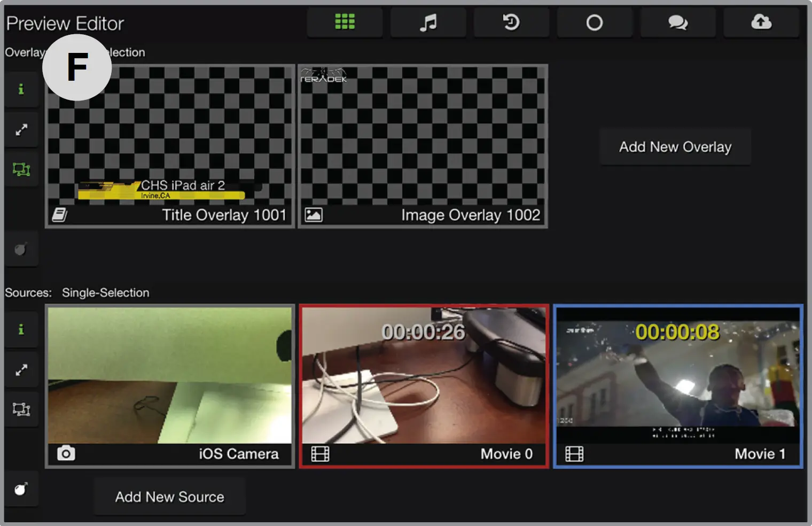Open the green grid preview tab
Image resolution: width=812 pixels, height=526 pixels.
click(x=345, y=22)
